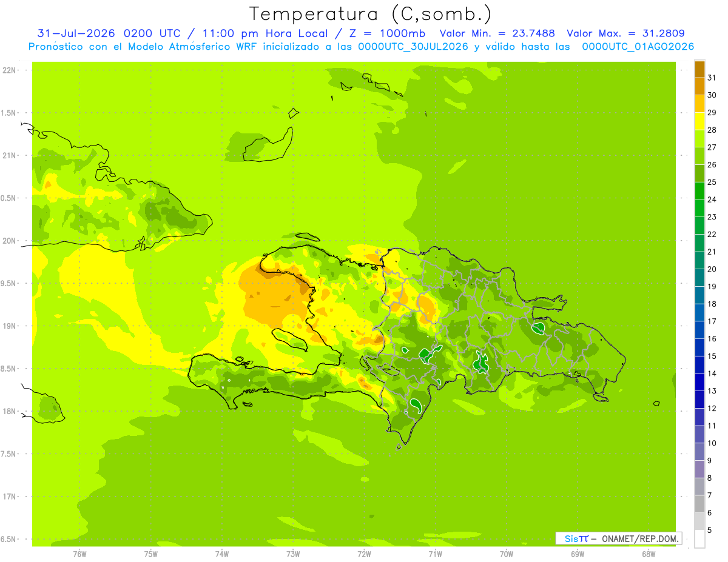Click the initialization time '0000UTC_30JUL2026'

[414, 47]
